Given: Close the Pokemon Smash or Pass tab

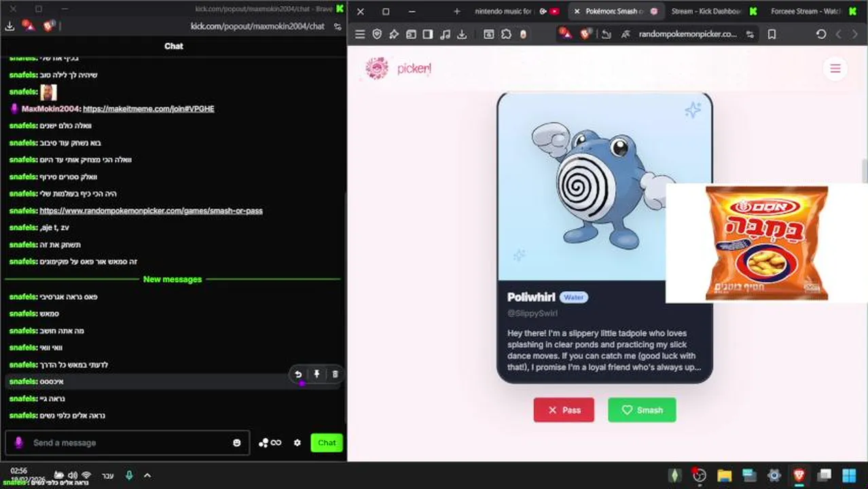Looking at the screenshot, I should pyautogui.click(x=577, y=12).
